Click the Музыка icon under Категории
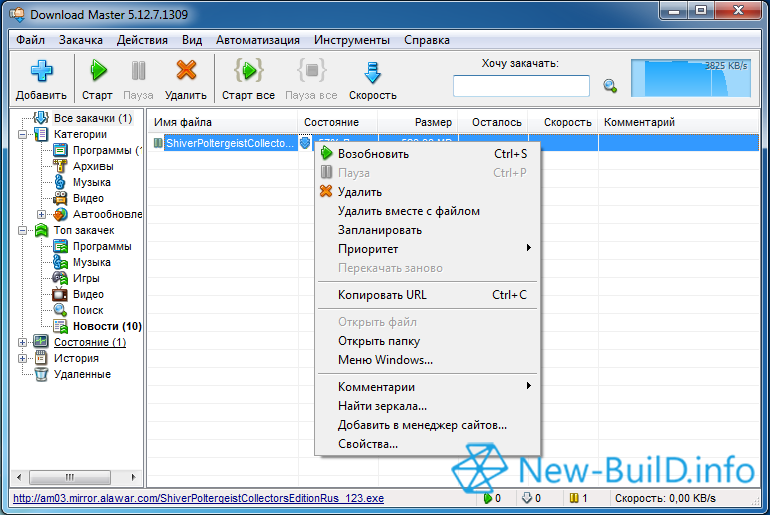The height and width of the screenshot is (515, 770). pyautogui.click(x=60, y=182)
